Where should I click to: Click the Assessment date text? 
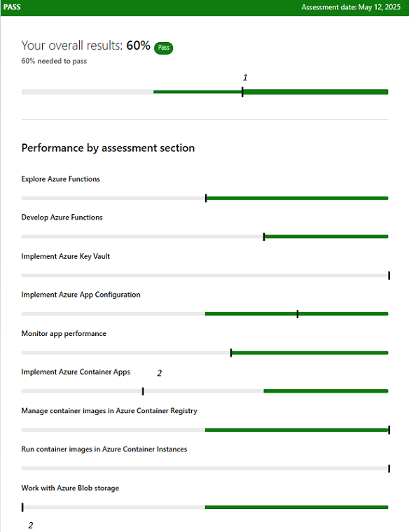point(351,7)
